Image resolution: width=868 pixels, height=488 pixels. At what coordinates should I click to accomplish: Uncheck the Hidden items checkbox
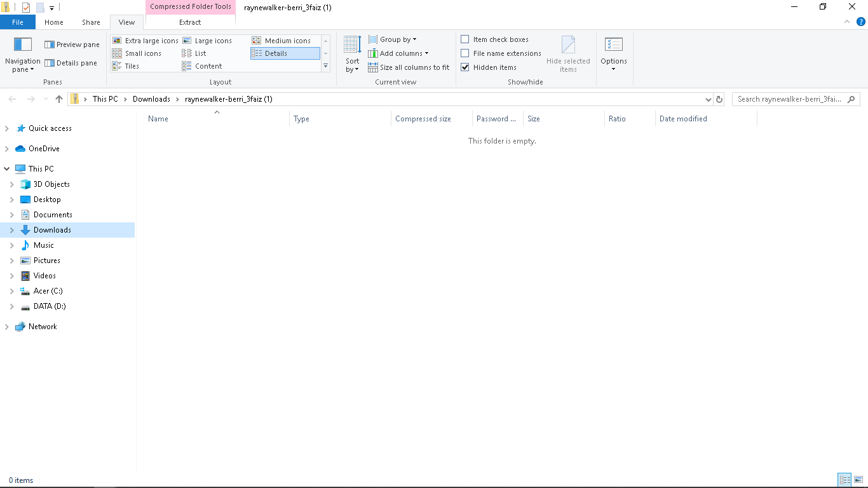tap(465, 67)
